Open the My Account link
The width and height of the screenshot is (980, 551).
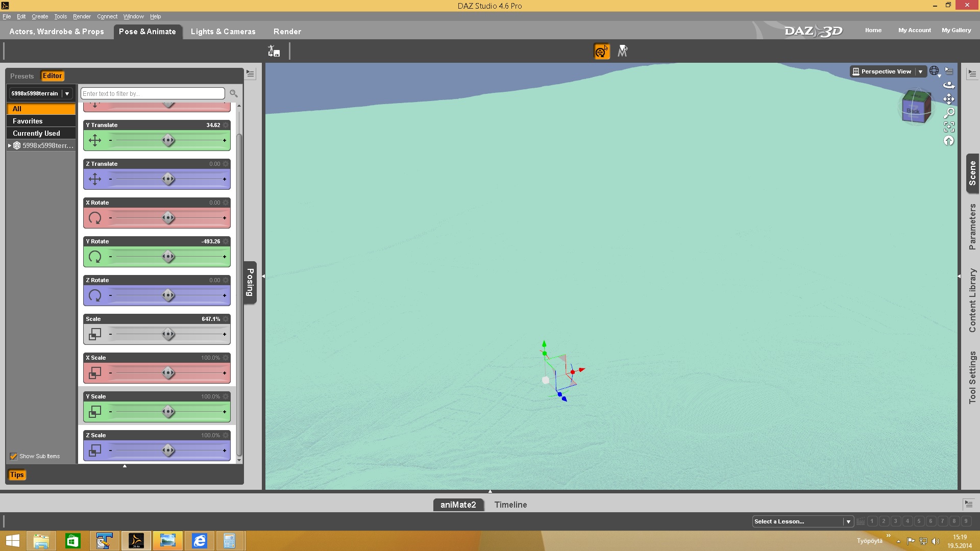click(x=914, y=30)
